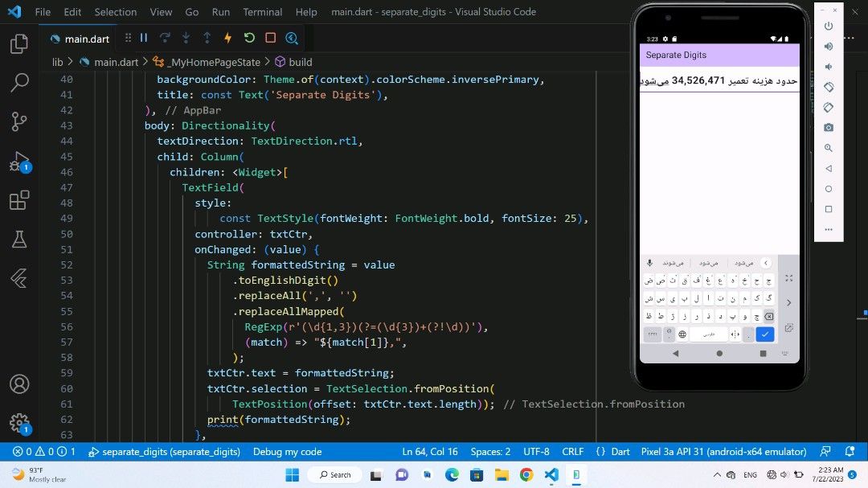868x488 pixels.
Task: Click the _MyHomePageState breadcrumb
Action: pyautogui.click(x=207, y=62)
